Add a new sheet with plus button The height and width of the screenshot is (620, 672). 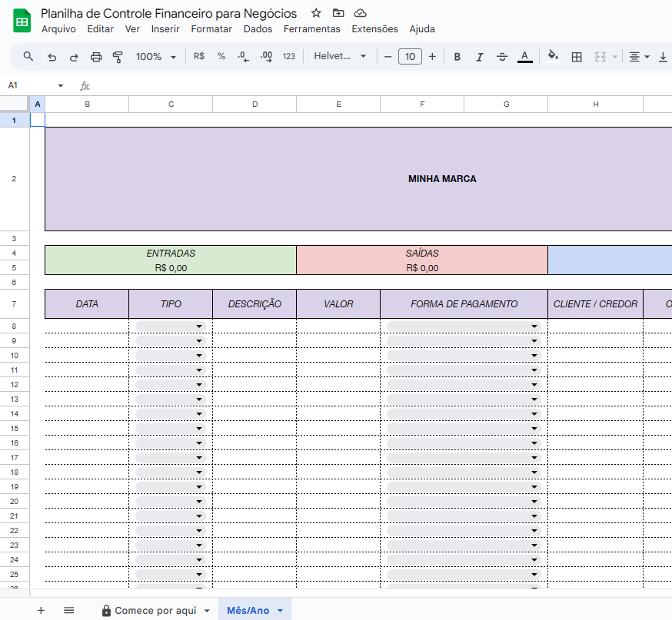point(41,610)
